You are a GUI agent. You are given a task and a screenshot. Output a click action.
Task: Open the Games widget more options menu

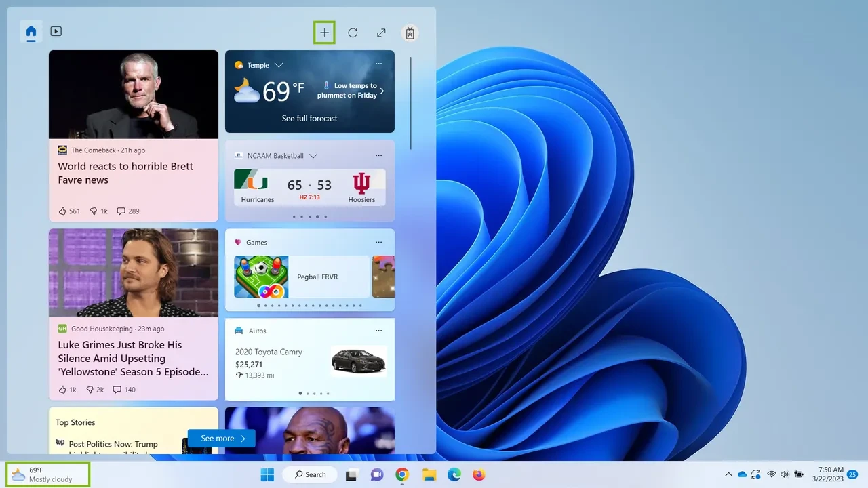pos(378,242)
